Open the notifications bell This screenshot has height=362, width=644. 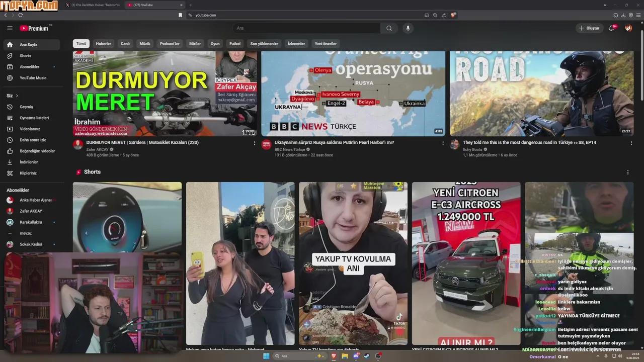tap(612, 28)
